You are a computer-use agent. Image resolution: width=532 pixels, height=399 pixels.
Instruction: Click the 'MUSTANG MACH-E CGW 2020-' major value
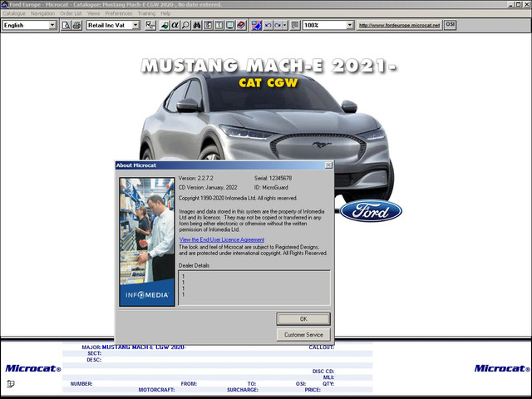coord(144,347)
